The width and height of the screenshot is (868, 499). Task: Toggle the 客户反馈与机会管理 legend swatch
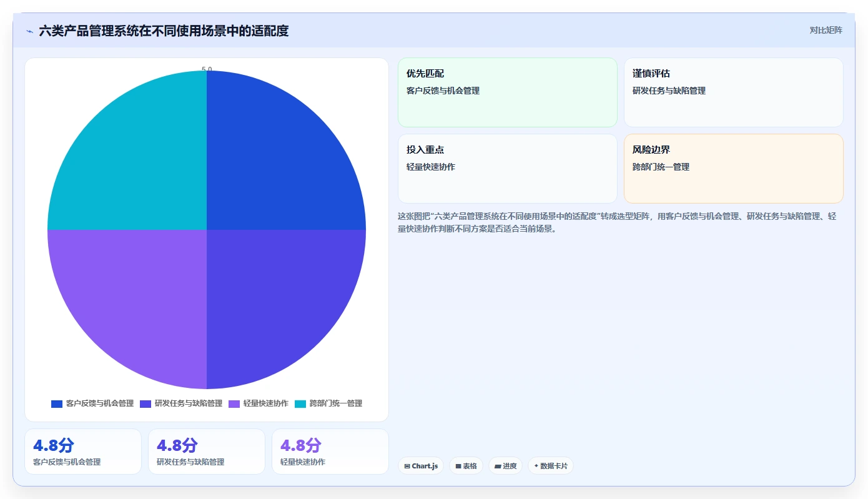(57, 403)
